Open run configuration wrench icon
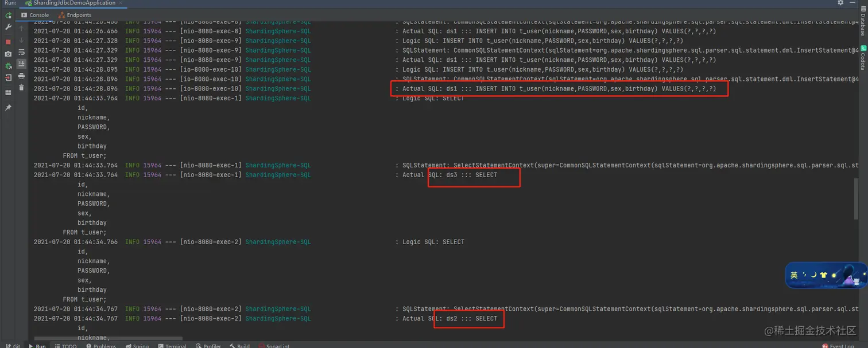 pos(8,28)
